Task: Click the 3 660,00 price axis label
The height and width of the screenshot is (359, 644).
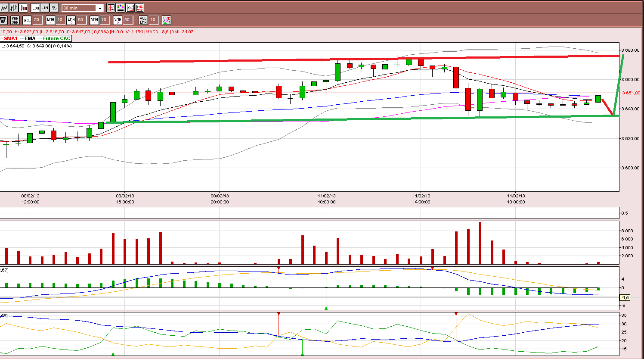Action: coord(631,79)
